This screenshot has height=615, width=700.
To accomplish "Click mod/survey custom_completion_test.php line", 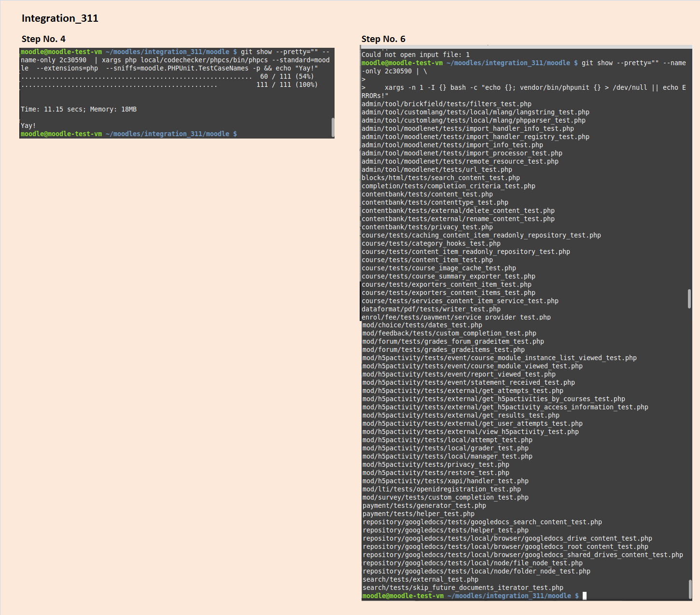I will pos(446,498).
